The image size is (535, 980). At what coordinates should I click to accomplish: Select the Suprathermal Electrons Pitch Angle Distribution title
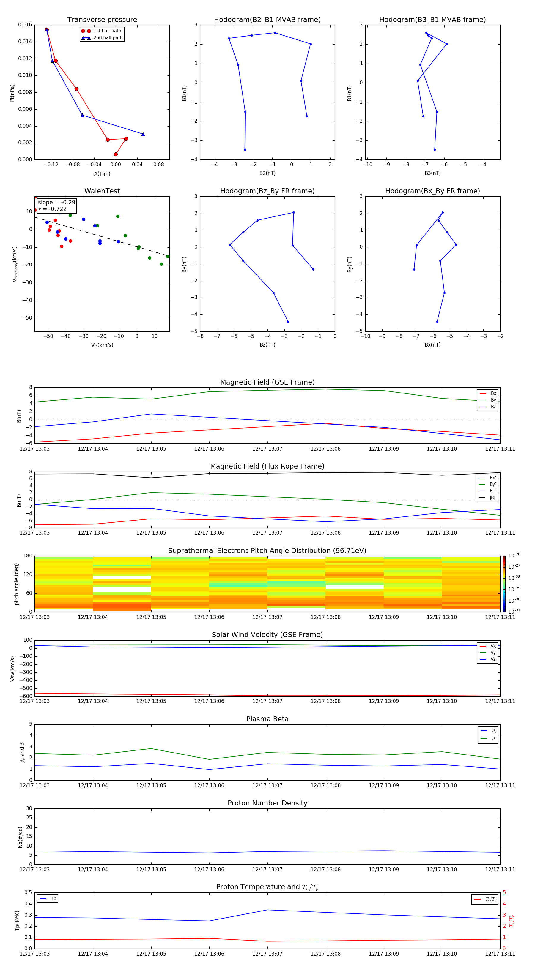point(267,551)
